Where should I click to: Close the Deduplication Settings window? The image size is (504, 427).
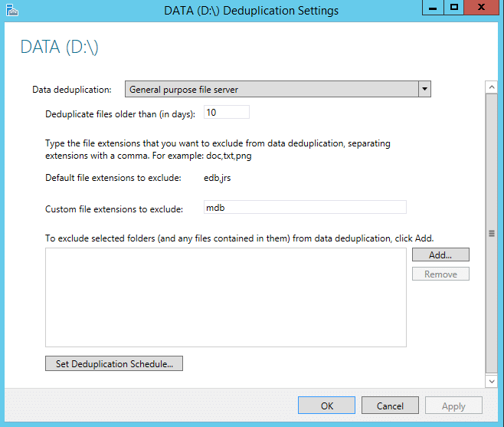[481, 8]
